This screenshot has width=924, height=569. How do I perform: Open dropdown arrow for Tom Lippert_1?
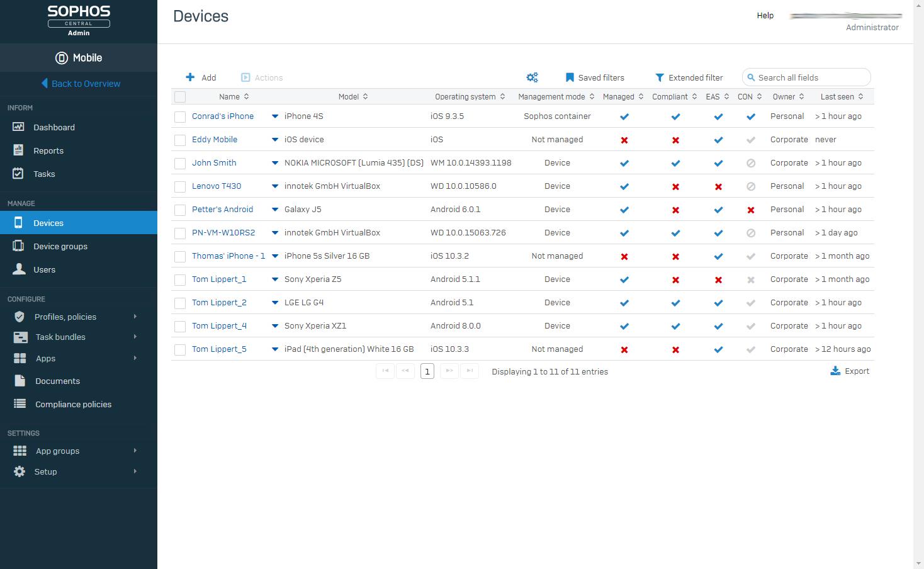point(275,279)
